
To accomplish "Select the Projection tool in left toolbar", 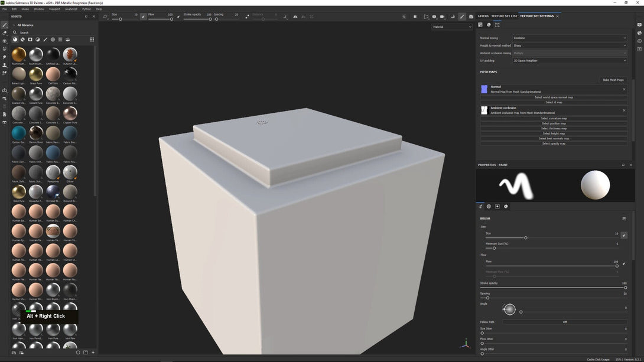I will pos(5,41).
